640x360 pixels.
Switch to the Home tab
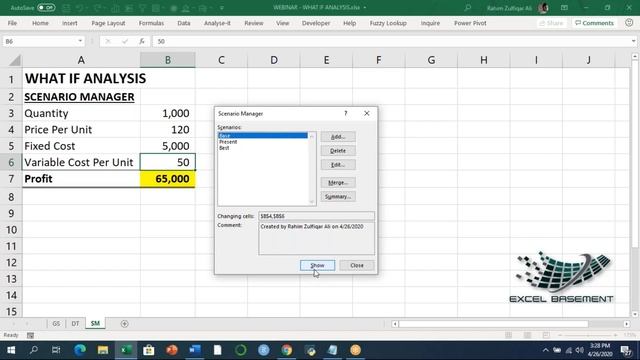pos(40,23)
